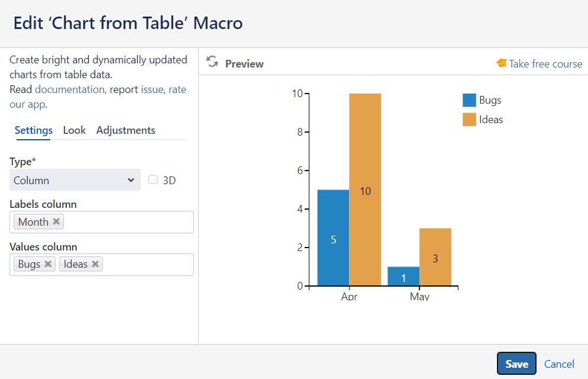Remove the Ideas tag with its x
588x379 pixels.
pos(95,264)
